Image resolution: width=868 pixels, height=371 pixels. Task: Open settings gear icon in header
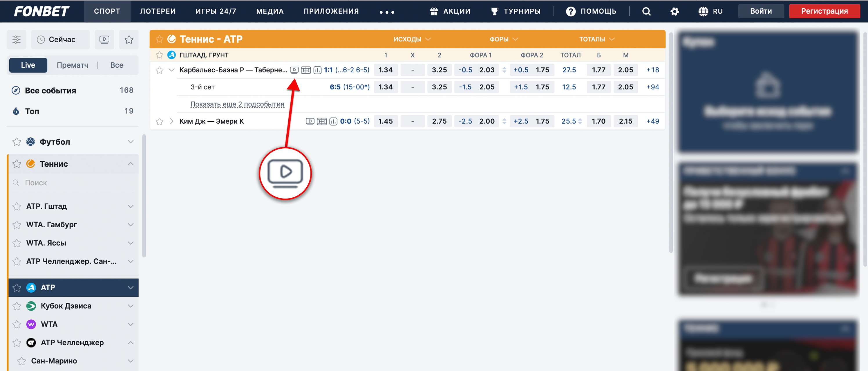click(x=674, y=12)
